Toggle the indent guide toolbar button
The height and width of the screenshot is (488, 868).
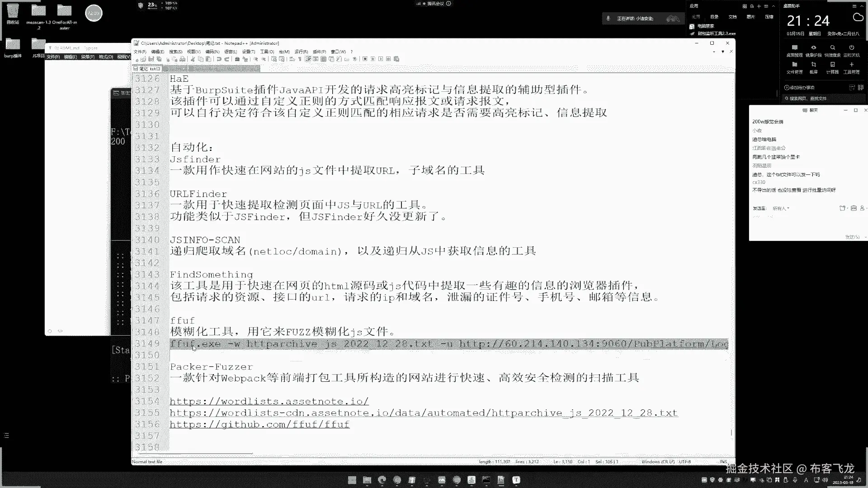coord(308,59)
